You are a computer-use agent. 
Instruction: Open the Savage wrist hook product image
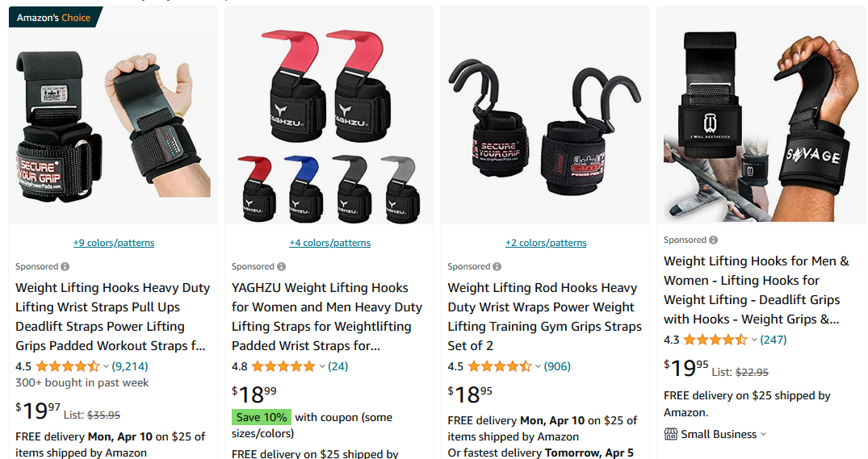(x=761, y=126)
